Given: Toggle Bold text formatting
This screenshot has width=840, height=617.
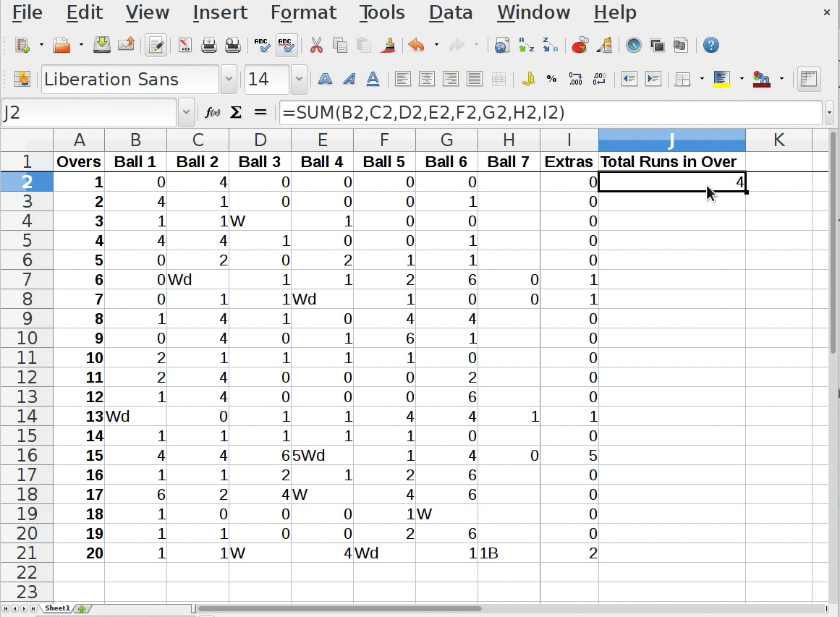Looking at the screenshot, I should coord(325,80).
